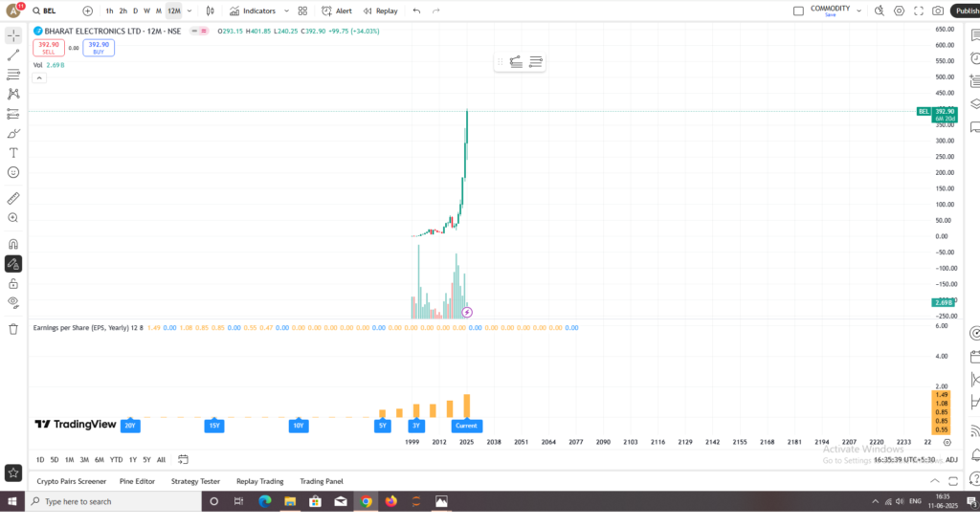Screen dimensions: 980x527
Task: Click the SELL 392.90 button
Action: 49,48
